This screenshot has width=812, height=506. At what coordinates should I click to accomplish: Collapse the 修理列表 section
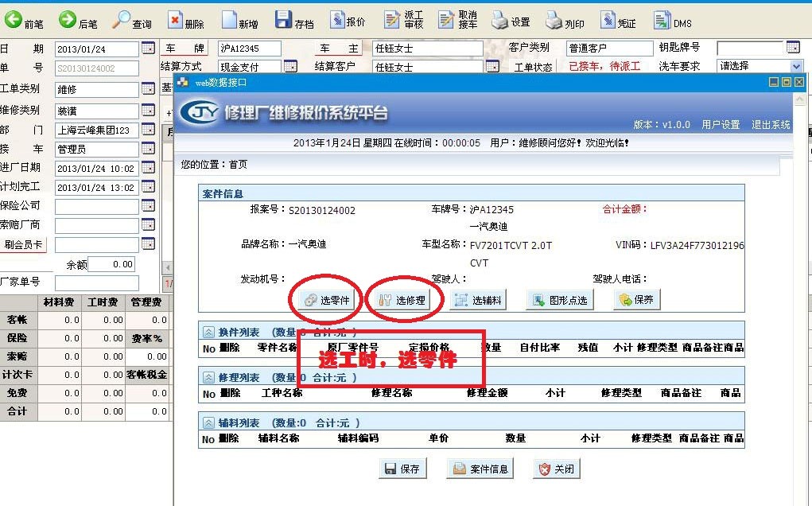(x=208, y=378)
